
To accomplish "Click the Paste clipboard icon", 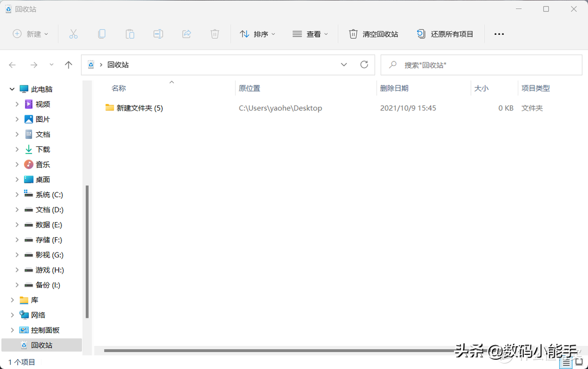I will (130, 34).
